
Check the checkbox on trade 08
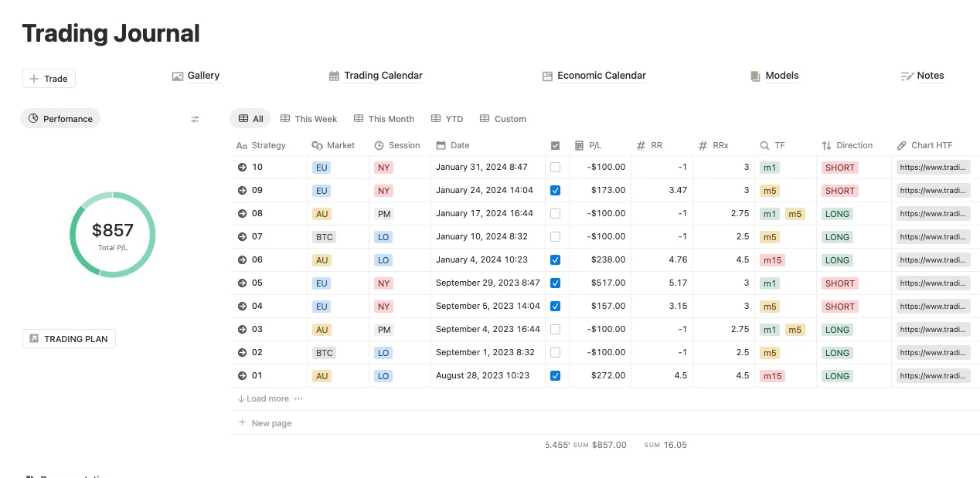(x=555, y=213)
